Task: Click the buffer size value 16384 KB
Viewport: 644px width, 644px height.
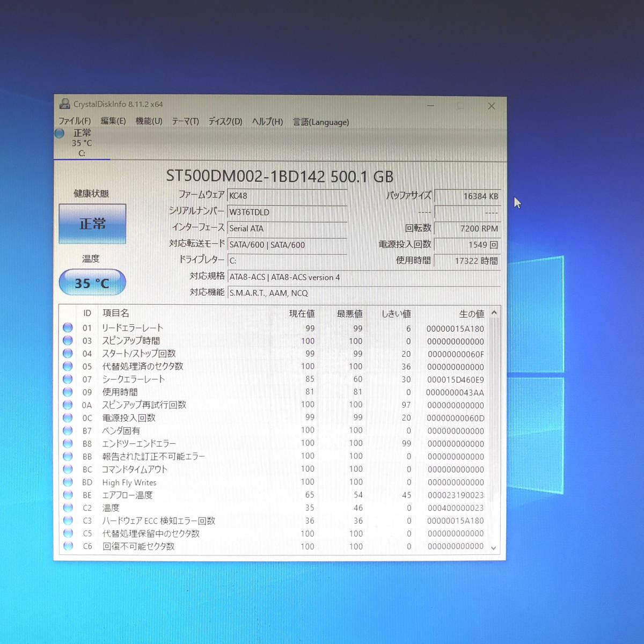Action: pyautogui.click(x=467, y=196)
